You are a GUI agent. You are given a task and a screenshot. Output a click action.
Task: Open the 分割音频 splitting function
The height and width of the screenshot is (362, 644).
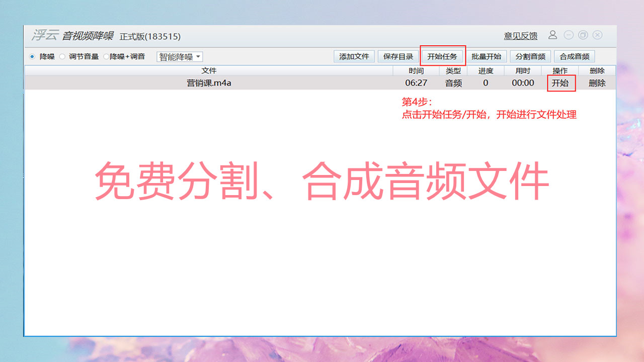(x=531, y=56)
